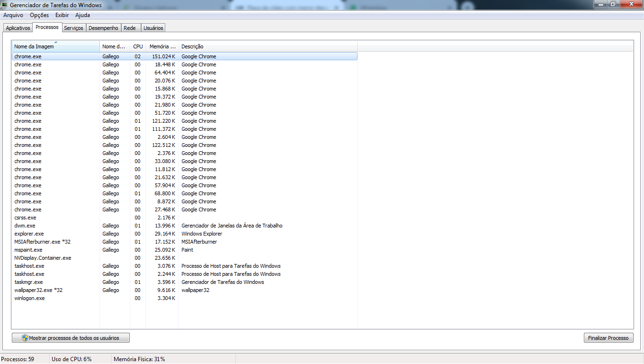Select the chrome.exe row with 19.372 K

coord(185,97)
